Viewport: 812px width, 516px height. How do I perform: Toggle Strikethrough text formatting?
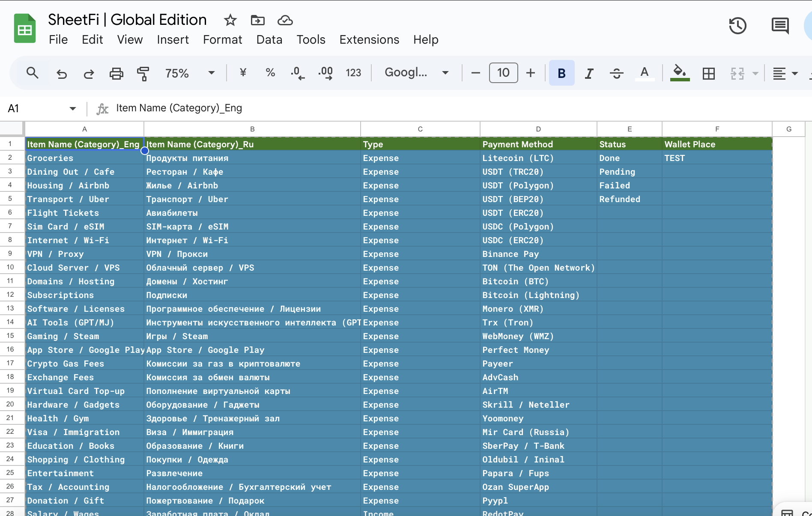coord(616,73)
